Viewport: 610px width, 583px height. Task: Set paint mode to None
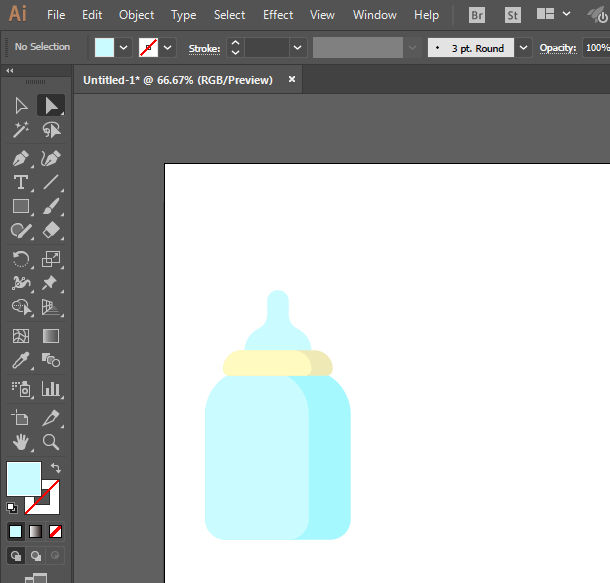tap(56, 531)
